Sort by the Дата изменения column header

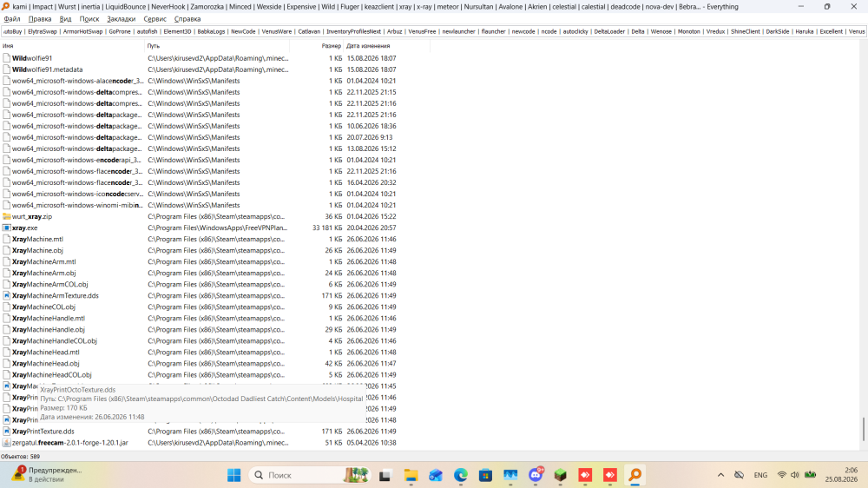click(x=386, y=46)
